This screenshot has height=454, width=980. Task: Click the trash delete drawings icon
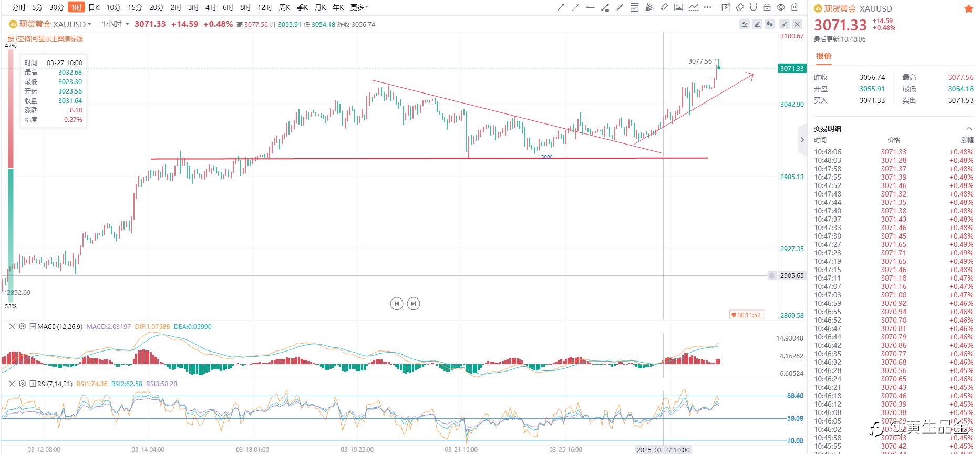[795, 7]
